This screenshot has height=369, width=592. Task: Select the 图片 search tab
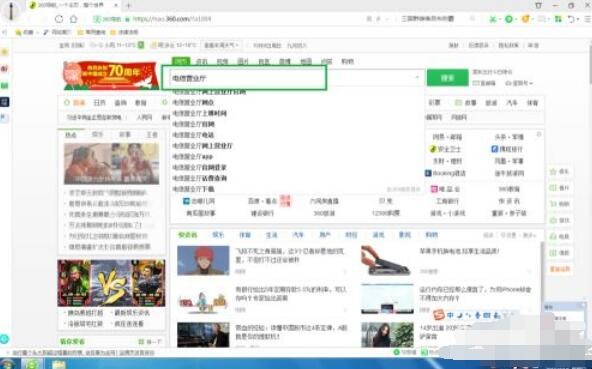(x=243, y=61)
